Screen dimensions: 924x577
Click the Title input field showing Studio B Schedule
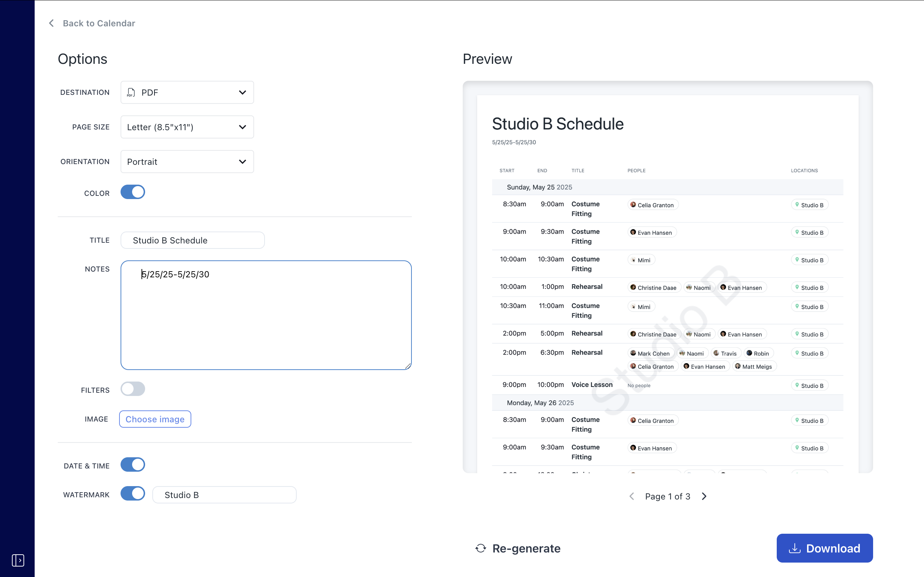point(192,240)
